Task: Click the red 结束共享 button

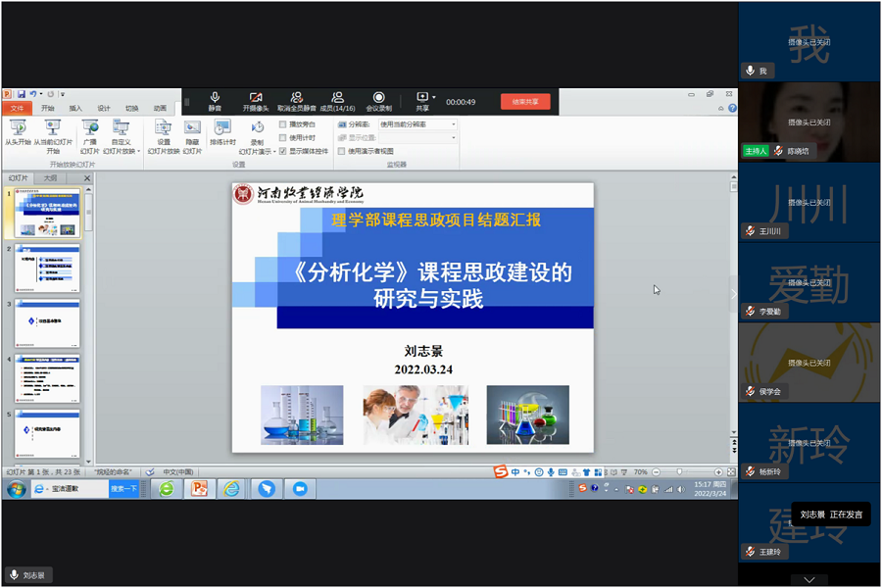Action: pos(525,102)
